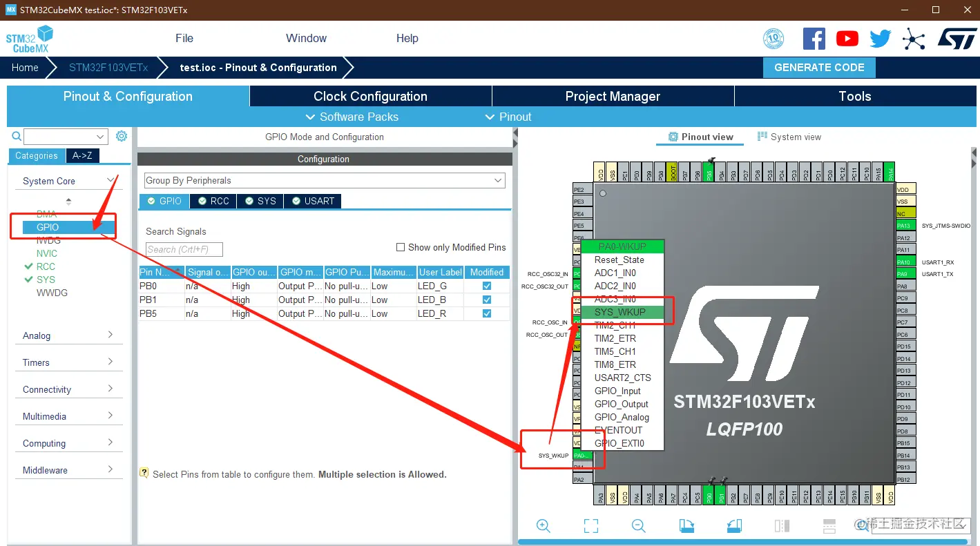Viewport: 980px width, 546px height.
Task: Toggle Modified checkbox for PB1 row
Action: pos(487,300)
